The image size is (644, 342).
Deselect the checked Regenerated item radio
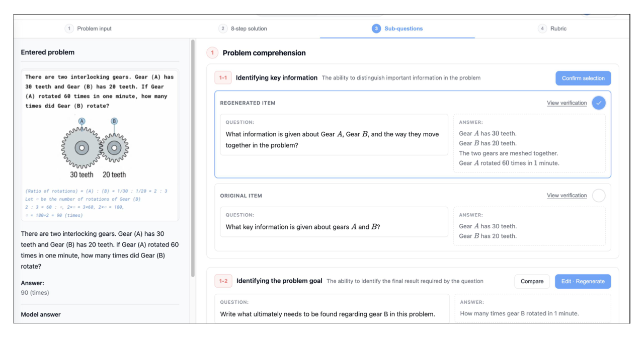click(599, 103)
